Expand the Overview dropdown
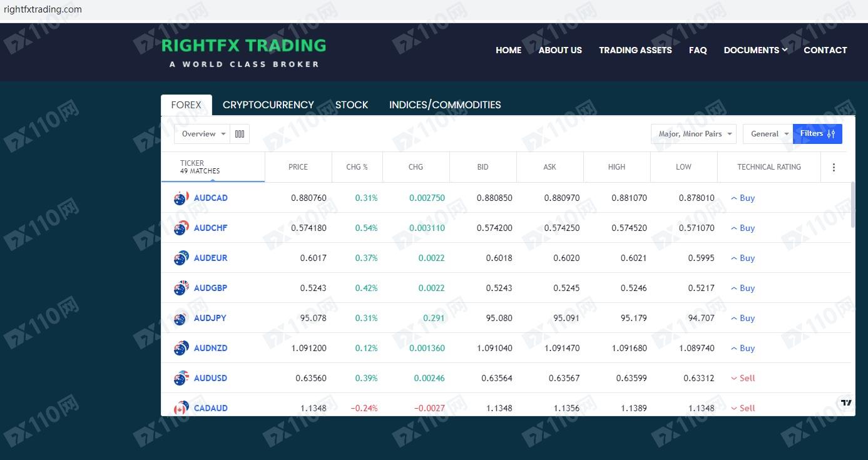The width and height of the screenshot is (868, 460). click(203, 134)
